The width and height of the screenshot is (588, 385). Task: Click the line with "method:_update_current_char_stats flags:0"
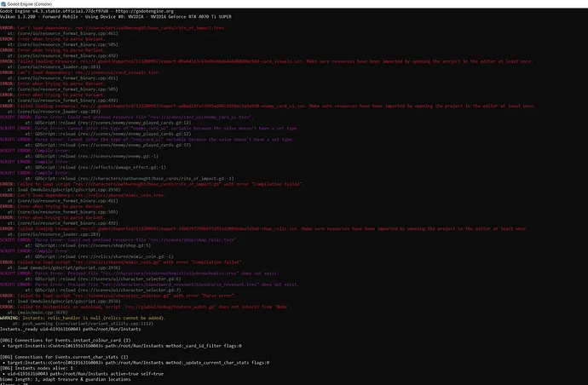point(135,363)
